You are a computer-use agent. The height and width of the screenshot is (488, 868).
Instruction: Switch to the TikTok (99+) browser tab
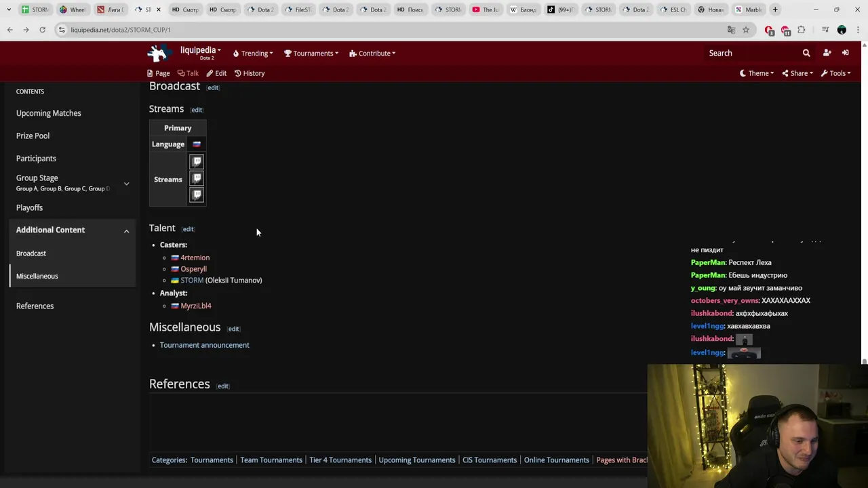(561, 9)
